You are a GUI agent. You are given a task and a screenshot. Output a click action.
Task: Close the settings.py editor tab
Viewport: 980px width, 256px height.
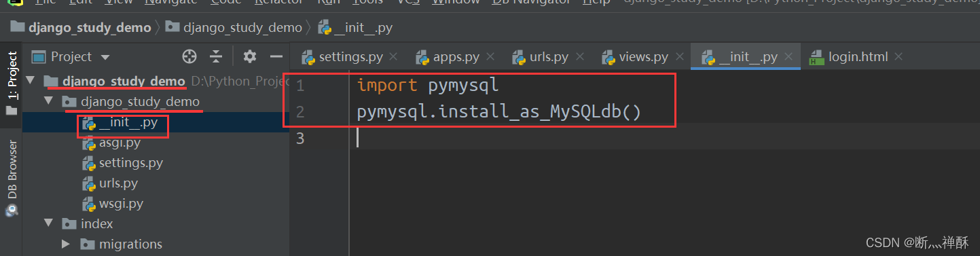click(393, 57)
